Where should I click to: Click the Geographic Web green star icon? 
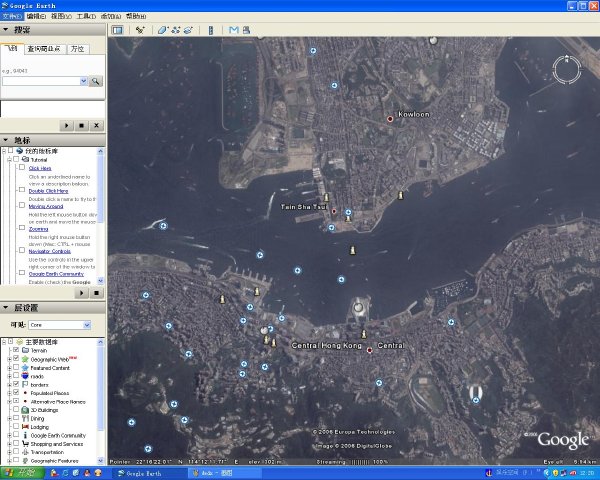pyautogui.click(x=25, y=359)
